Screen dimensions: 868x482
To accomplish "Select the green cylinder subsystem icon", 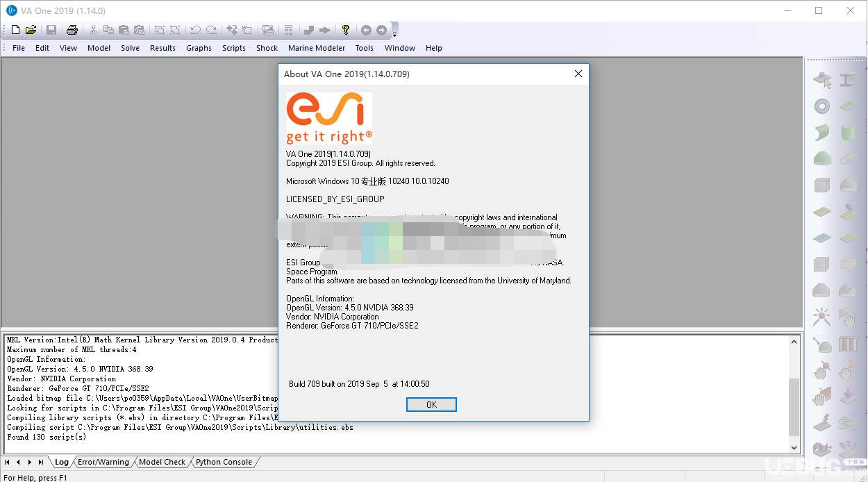I will coord(848,132).
